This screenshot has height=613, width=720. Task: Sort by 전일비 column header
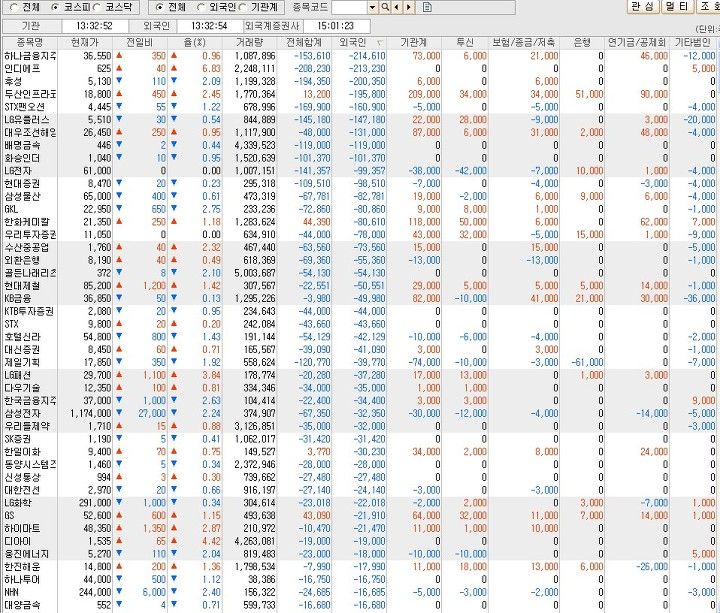click(x=140, y=43)
